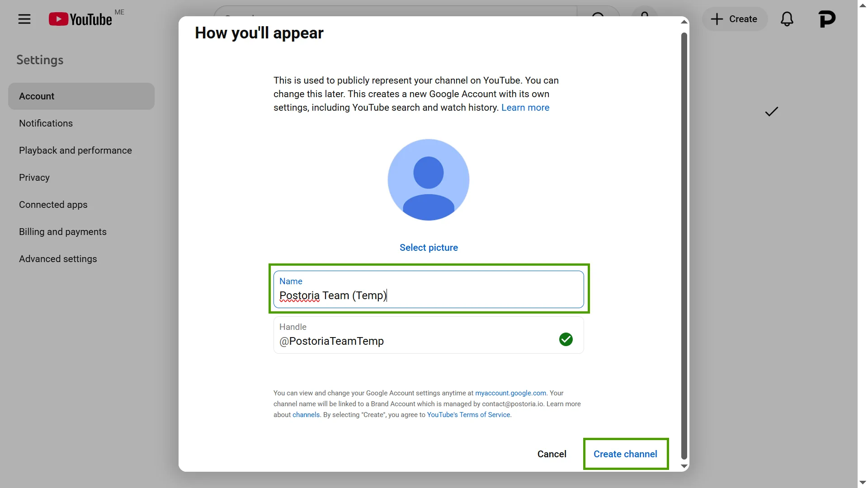Viewport: 868px width, 488px height.
Task: Open the channels help link
Action: coord(306,414)
